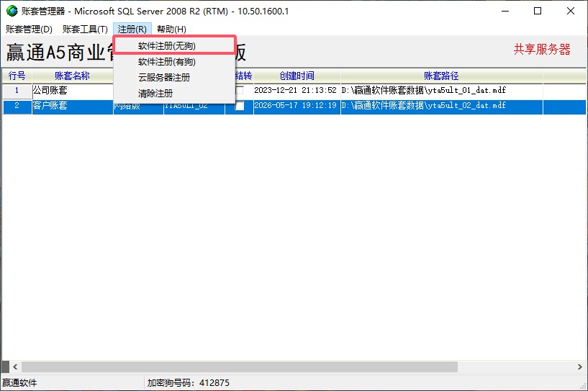Minimize the 账套管理器 window
Viewport: 588px width, 391px height.
pyautogui.click(x=505, y=12)
